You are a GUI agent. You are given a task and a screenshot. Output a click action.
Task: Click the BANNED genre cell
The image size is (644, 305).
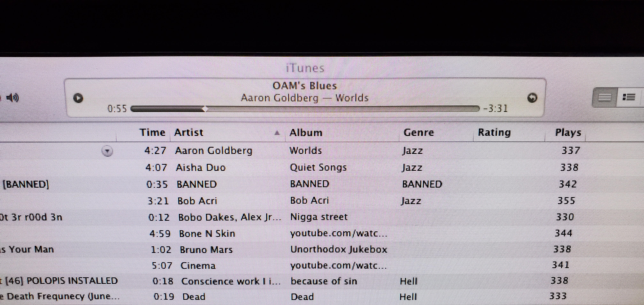tap(422, 184)
